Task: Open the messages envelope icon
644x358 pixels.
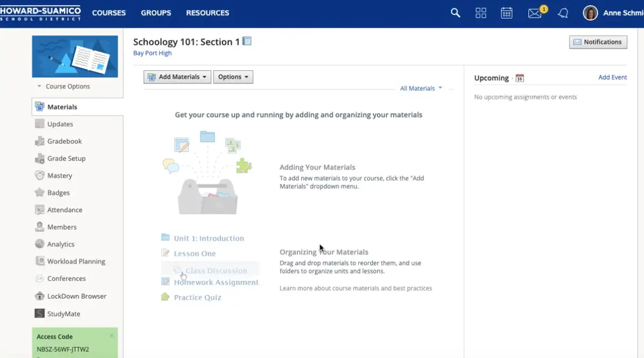Action: click(535, 13)
